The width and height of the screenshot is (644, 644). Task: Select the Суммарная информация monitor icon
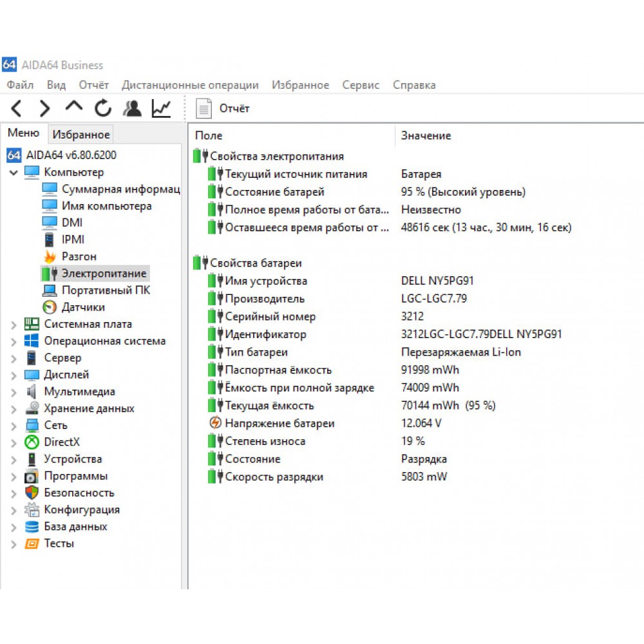[x=50, y=189]
